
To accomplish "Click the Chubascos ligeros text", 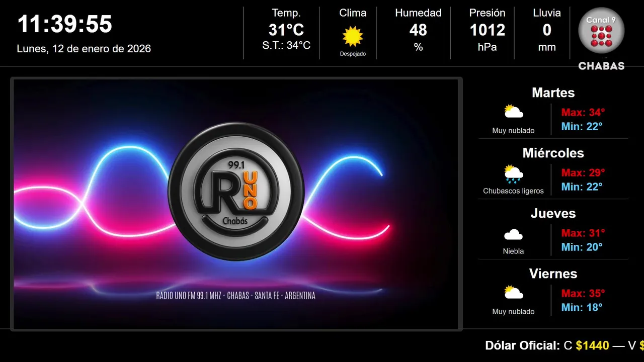I will pyautogui.click(x=513, y=191).
